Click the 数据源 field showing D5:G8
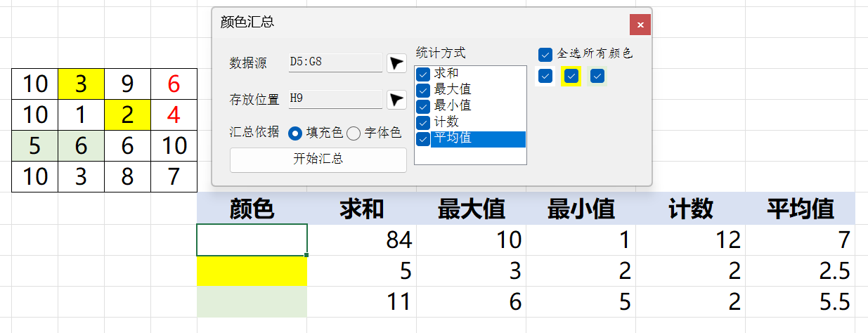Viewport: 868px width, 333px height. [335, 63]
